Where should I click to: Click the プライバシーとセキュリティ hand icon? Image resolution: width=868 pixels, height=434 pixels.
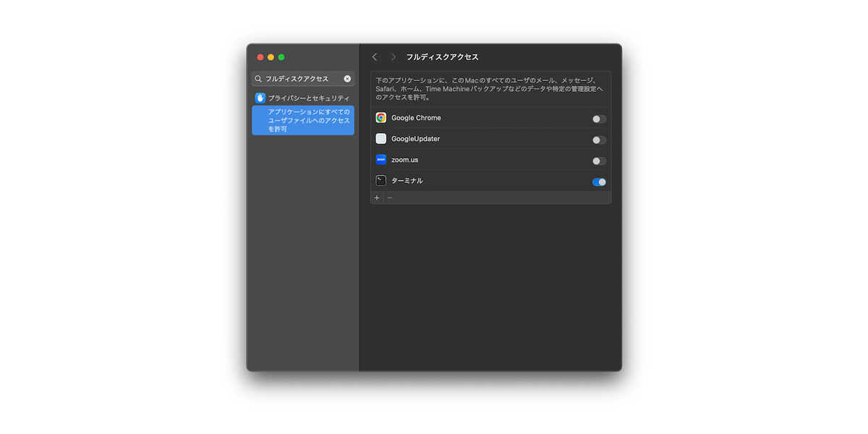[x=260, y=98]
